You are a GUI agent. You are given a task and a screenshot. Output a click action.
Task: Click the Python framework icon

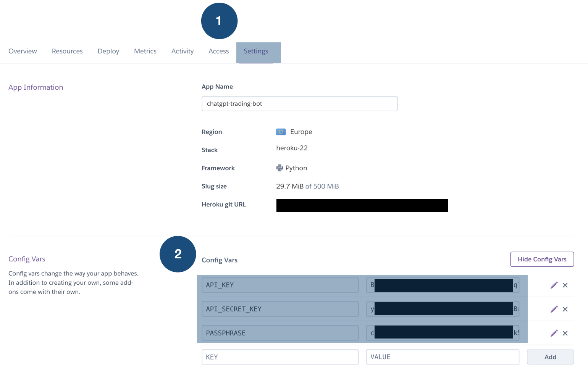[x=279, y=168]
